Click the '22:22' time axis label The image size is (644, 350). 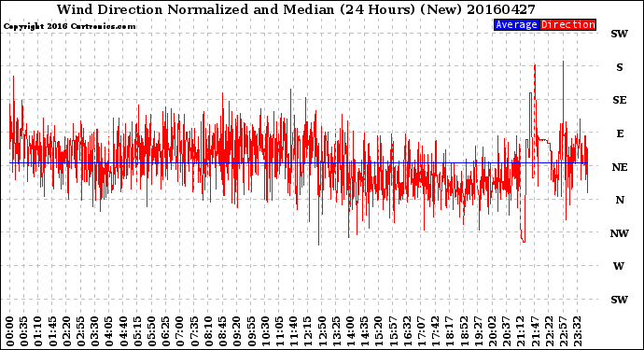coord(548,331)
